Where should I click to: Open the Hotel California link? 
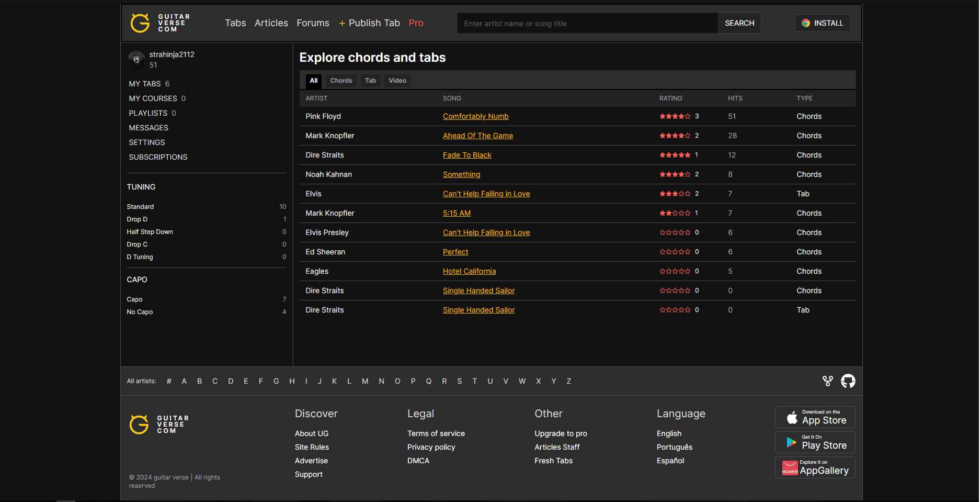coord(469,271)
